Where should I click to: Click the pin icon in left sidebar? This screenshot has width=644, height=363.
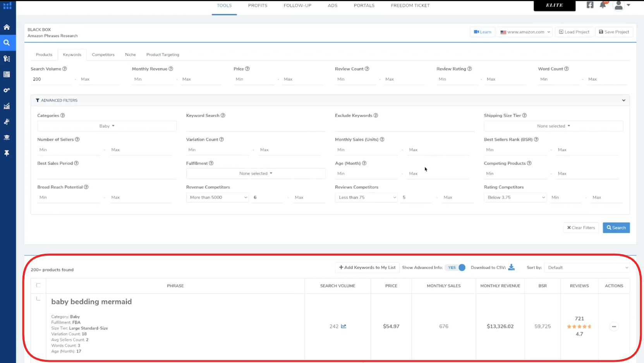[7, 153]
